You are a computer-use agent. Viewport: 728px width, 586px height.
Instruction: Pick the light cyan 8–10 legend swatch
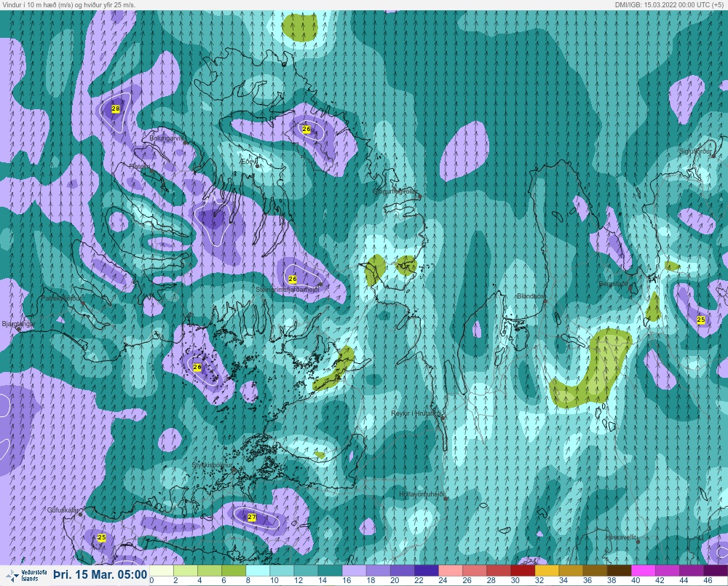point(258,571)
